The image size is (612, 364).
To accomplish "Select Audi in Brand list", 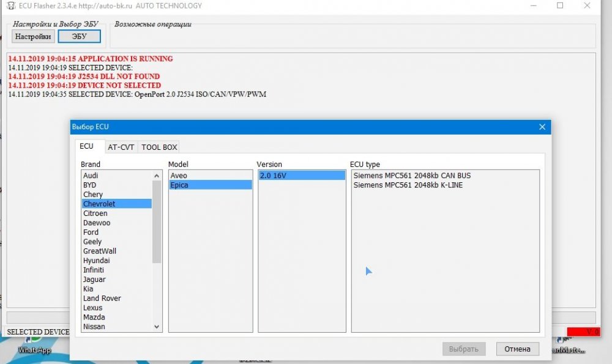I will [117, 176].
